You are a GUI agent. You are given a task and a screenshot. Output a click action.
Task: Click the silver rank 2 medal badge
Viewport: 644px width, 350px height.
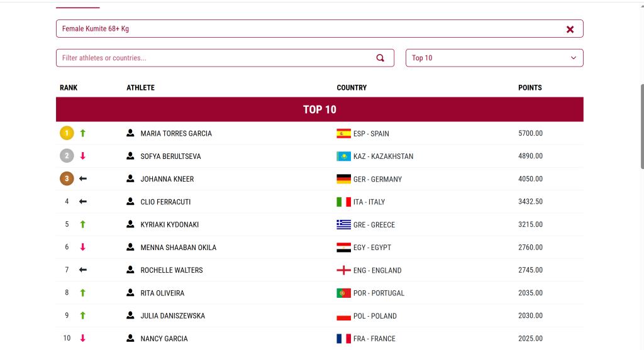click(67, 156)
